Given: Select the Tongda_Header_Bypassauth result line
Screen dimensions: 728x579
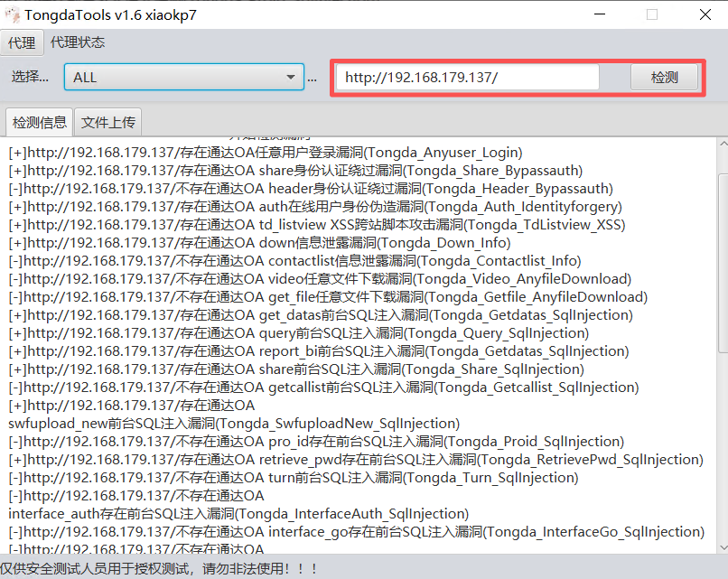Looking at the screenshot, I should [311, 189].
